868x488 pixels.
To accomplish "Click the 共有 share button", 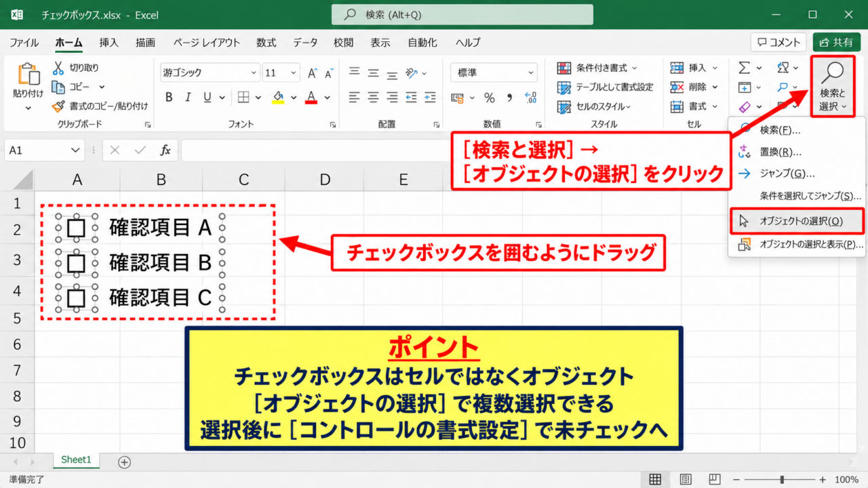I will click(836, 42).
